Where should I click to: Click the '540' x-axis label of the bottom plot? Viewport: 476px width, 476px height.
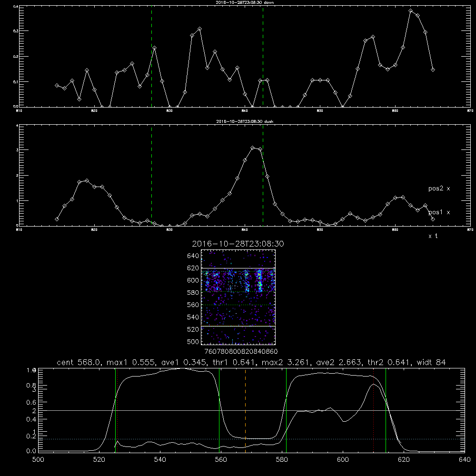[x=160, y=459]
